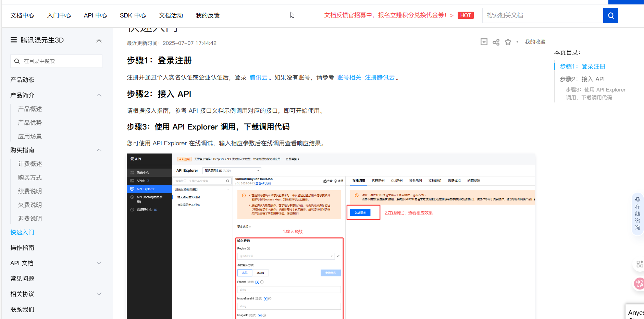This screenshot has height=319, width=644.
Task: Select 产品优势 in the sidebar
Action: point(30,123)
